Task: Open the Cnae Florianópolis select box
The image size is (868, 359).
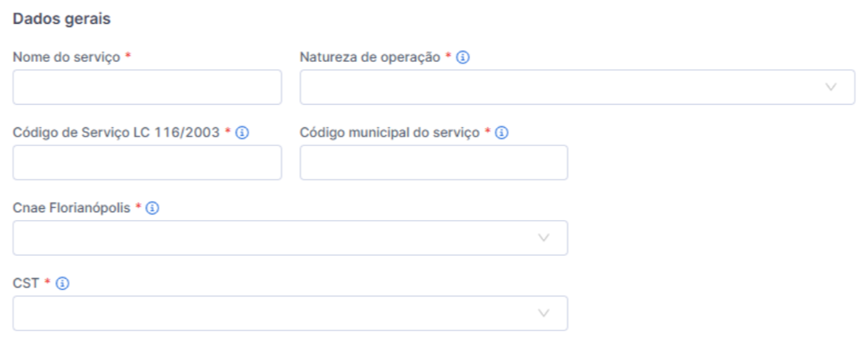Action: point(270,238)
